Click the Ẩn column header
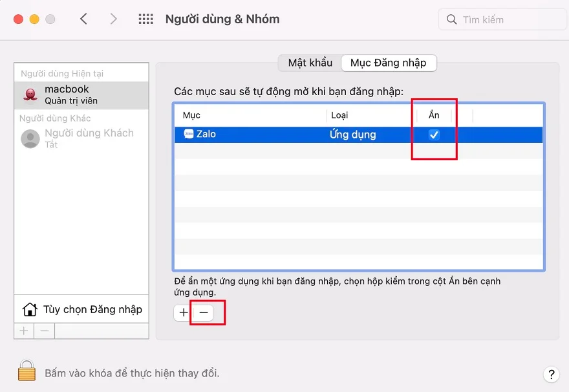The image size is (569, 392). click(434, 114)
